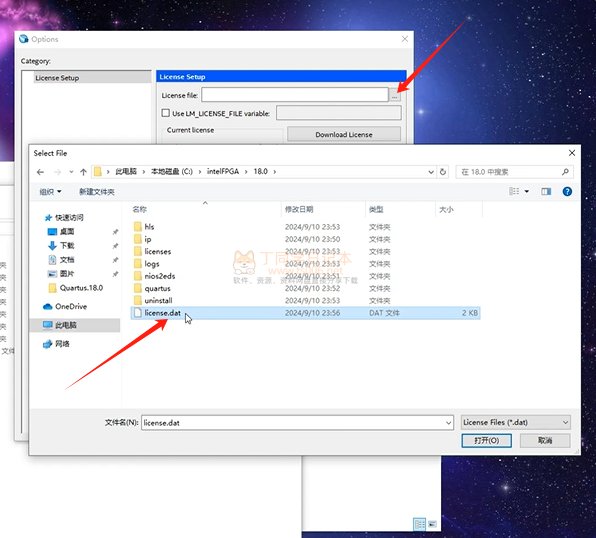Viewport: 596px width, 538px height.
Task: Expand the file name dropdown arrow
Action: coord(449,423)
